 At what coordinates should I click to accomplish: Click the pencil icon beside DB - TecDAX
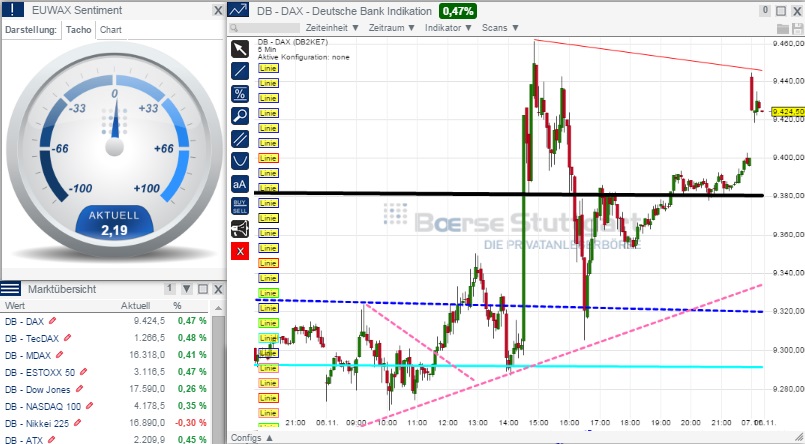(x=67, y=338)
